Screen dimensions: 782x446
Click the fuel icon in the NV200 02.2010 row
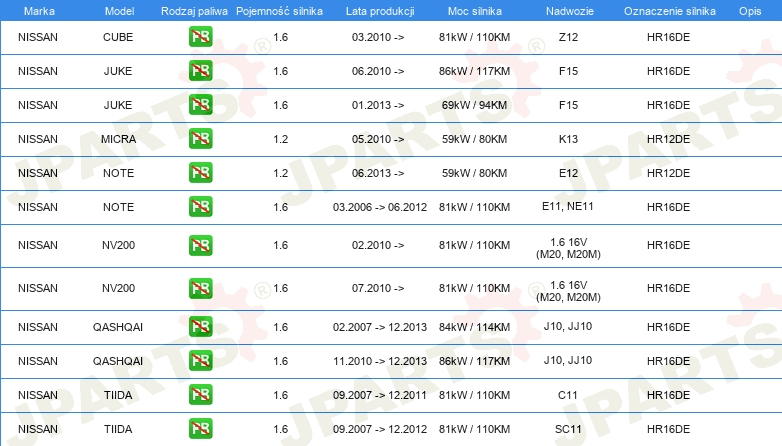(x=200, y=245)
